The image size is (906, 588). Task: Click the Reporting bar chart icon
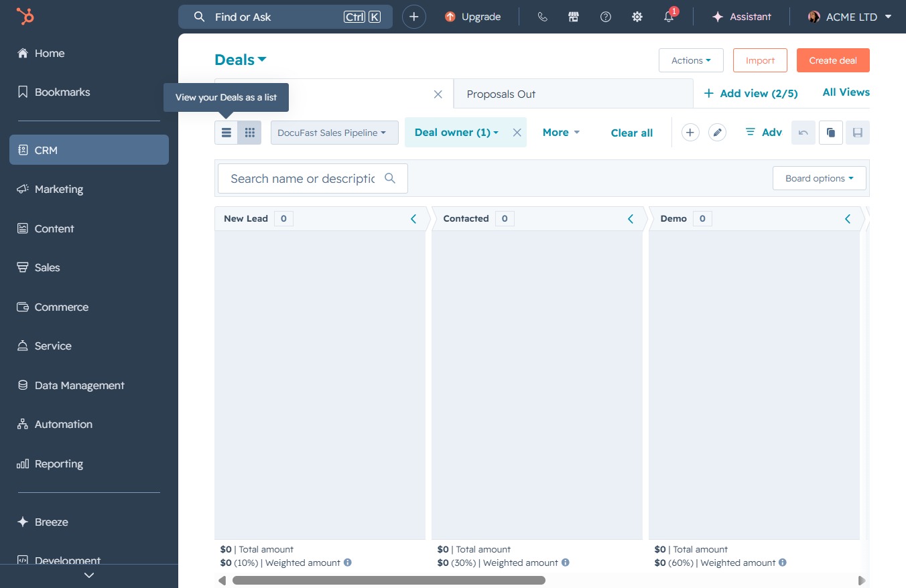click(23, 463)
